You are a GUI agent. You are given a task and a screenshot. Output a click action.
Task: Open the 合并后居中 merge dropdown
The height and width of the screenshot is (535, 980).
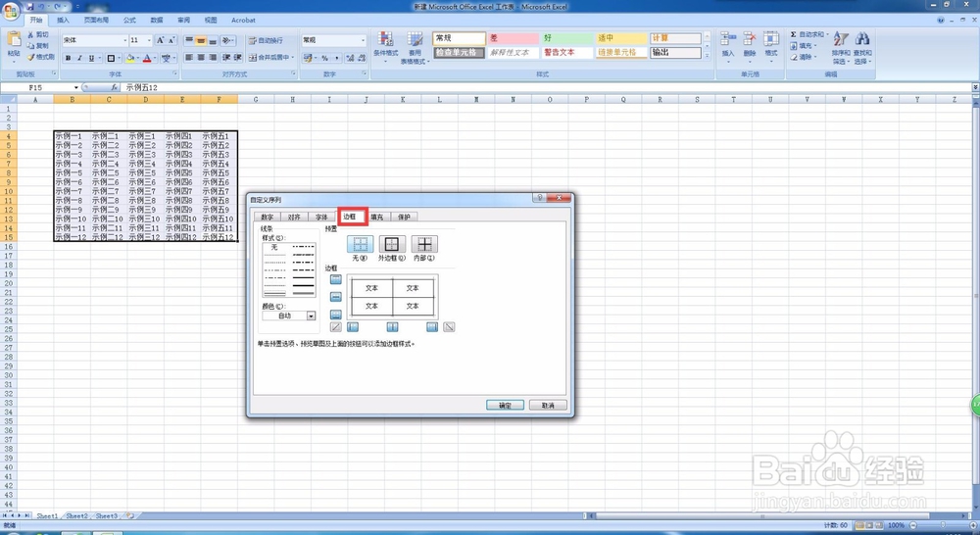[292, 58]
